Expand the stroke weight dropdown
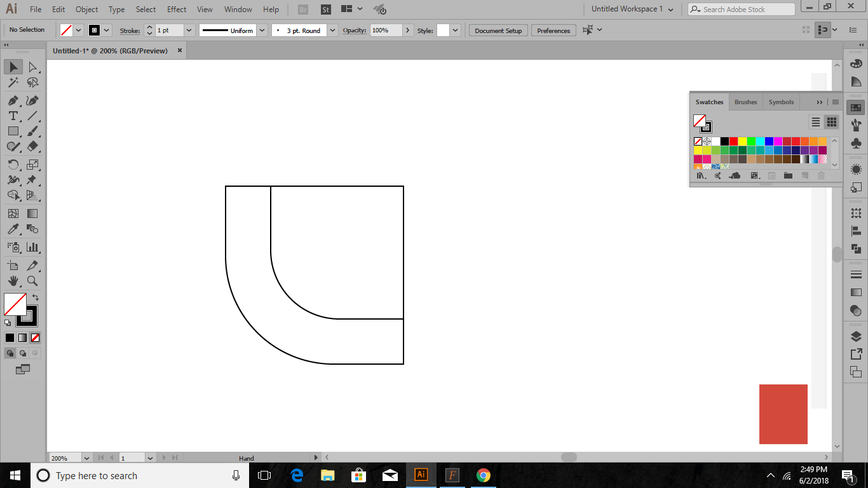Screen dimensions: 868x488 click(189, 30)
